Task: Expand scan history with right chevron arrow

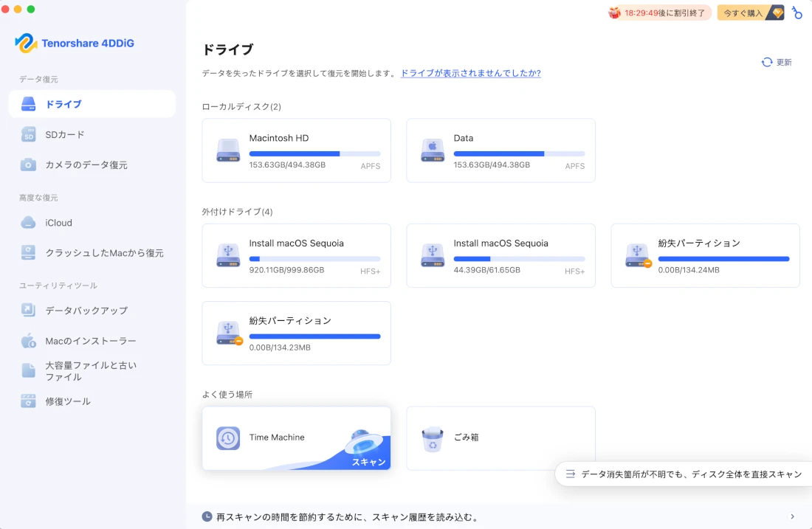Action: 792,516
